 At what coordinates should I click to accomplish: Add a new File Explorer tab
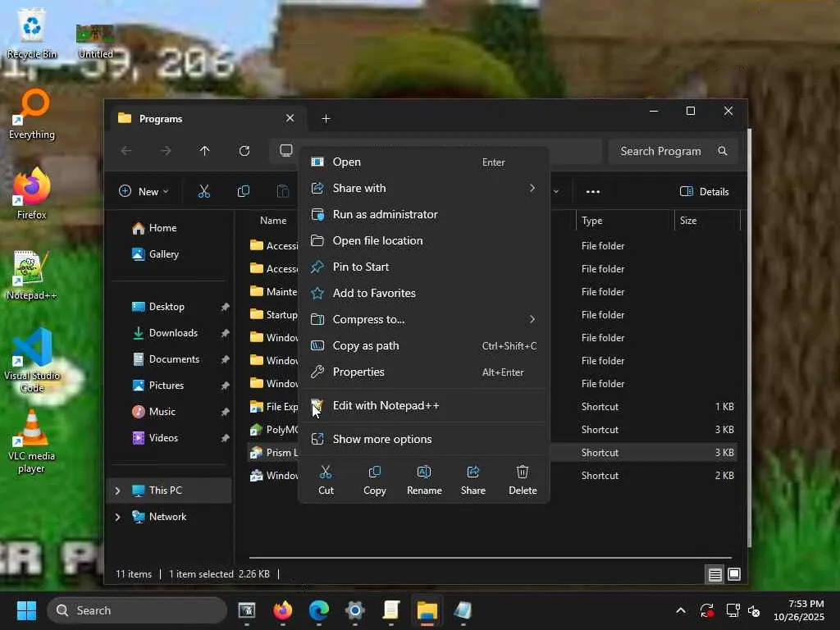click(x=326, y=118)
